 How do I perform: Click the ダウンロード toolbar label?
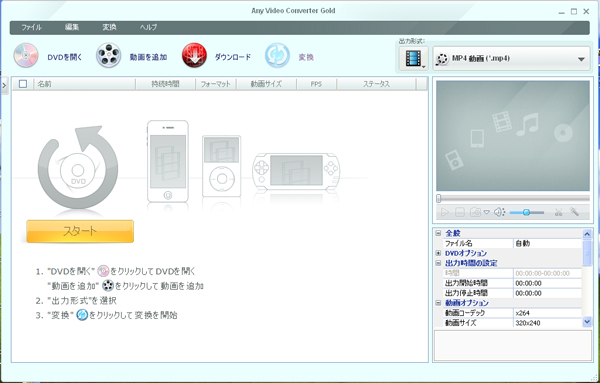pyautogui.click(x=233, y=57)
